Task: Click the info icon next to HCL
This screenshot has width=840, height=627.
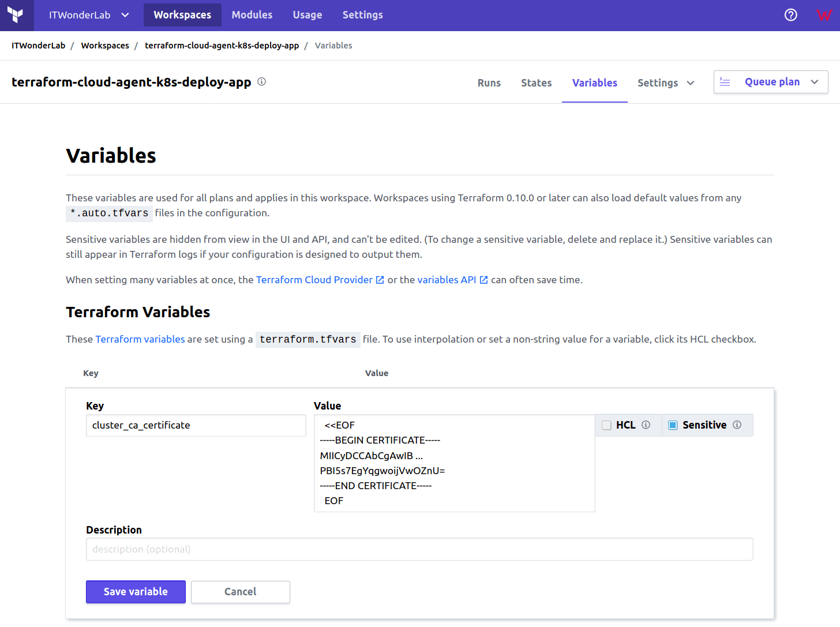Action: tap(646, 425)
